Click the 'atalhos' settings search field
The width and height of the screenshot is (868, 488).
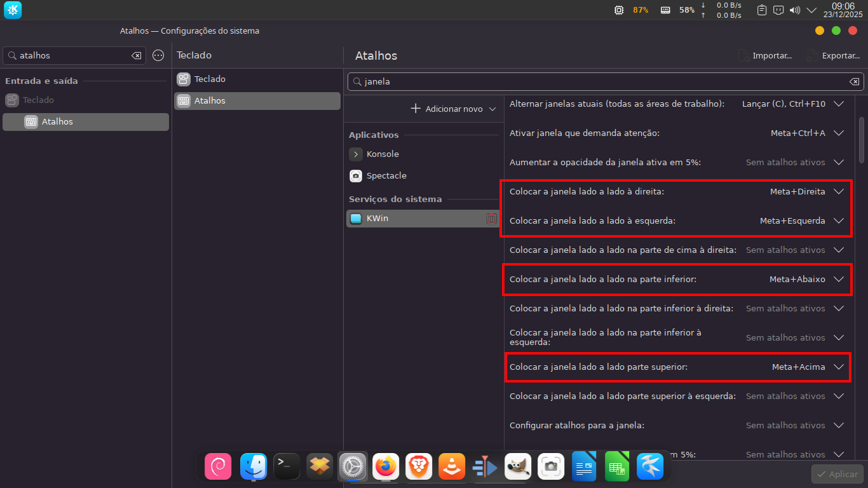(73, 56)
